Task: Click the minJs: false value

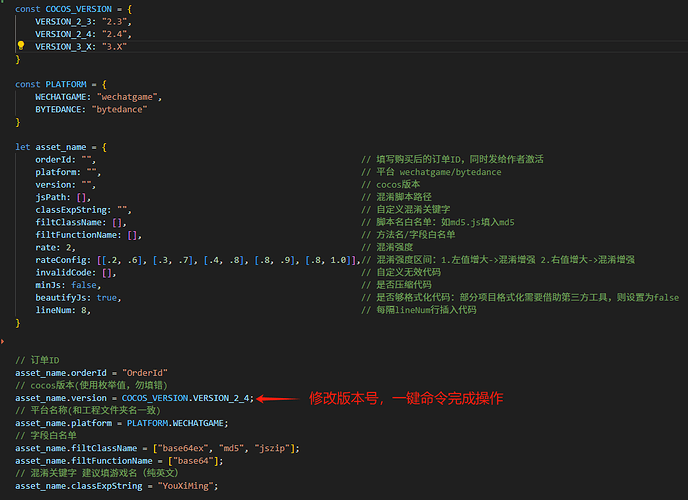Action: (x=84, y=286)
